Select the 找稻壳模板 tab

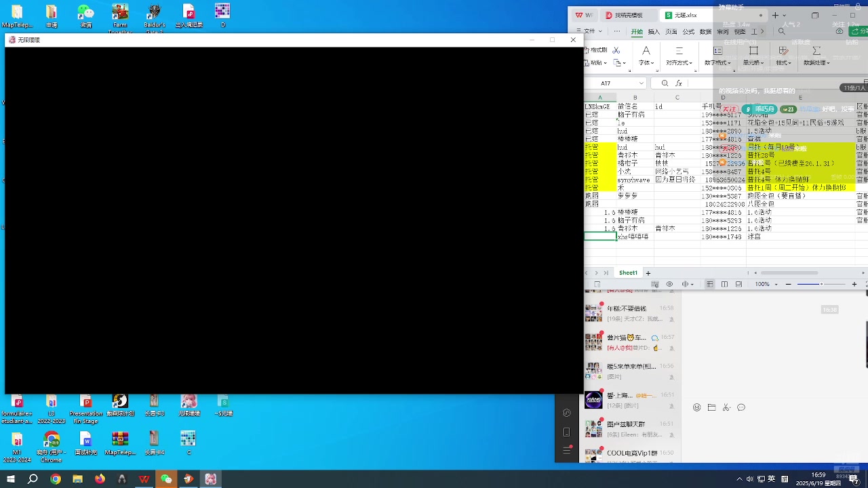tap(629, 15)
